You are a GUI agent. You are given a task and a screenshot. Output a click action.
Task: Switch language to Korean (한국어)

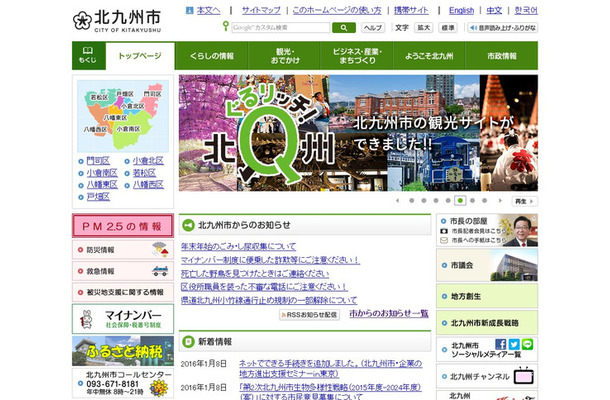(x=526, y=11)
